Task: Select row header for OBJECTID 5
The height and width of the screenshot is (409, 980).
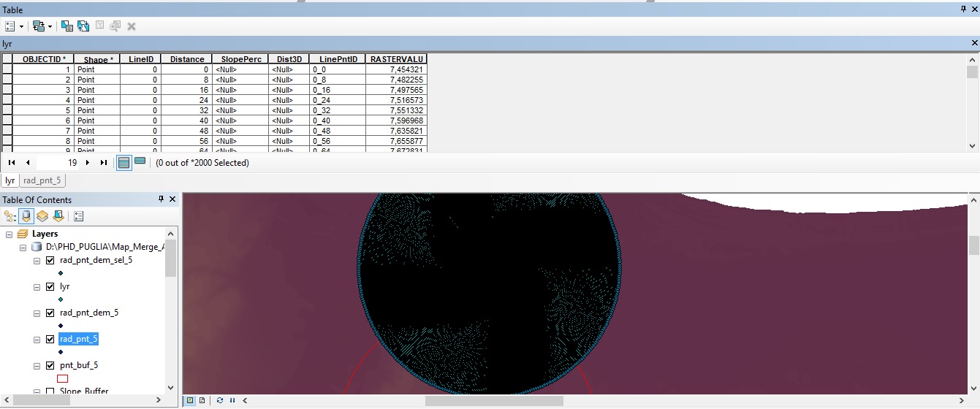Action: click(x=7, y=110)
